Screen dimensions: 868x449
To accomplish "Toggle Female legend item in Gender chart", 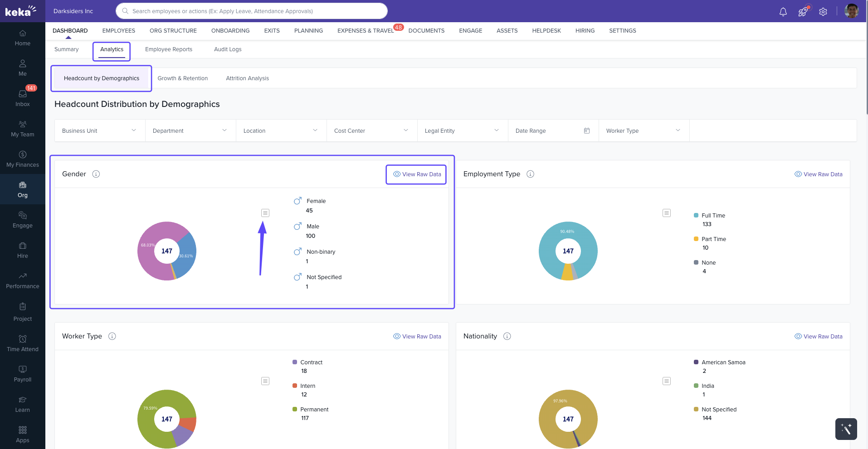I will click(316, 201).
